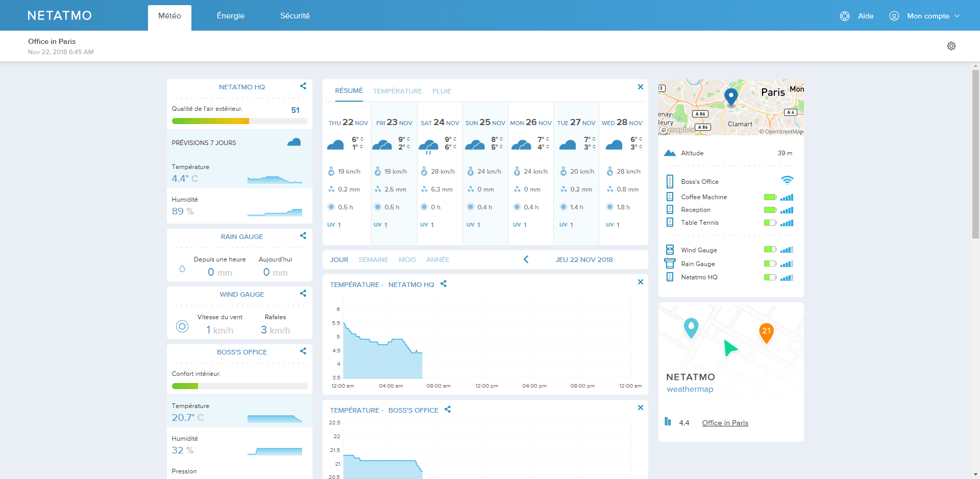Select the Année time range

pos(438,259)
